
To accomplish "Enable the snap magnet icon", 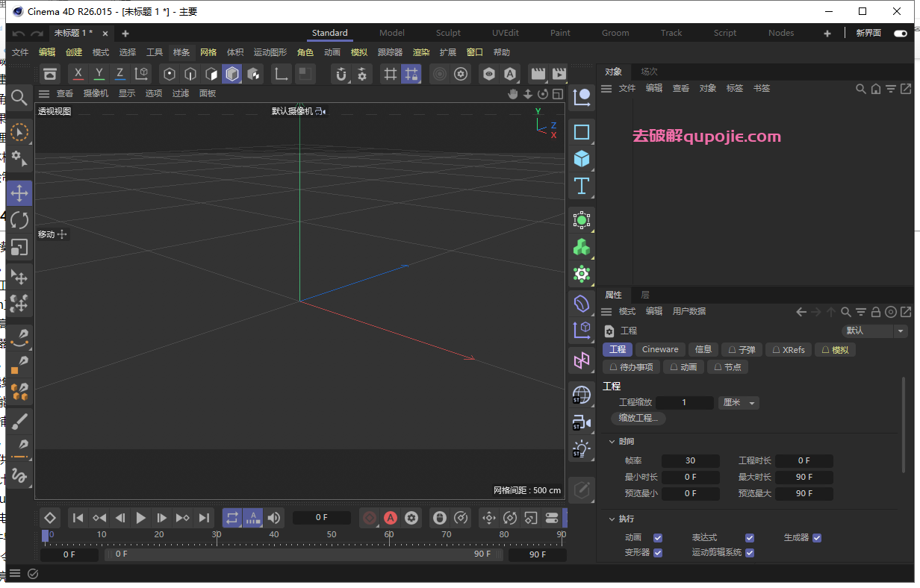I will (341, 74).
